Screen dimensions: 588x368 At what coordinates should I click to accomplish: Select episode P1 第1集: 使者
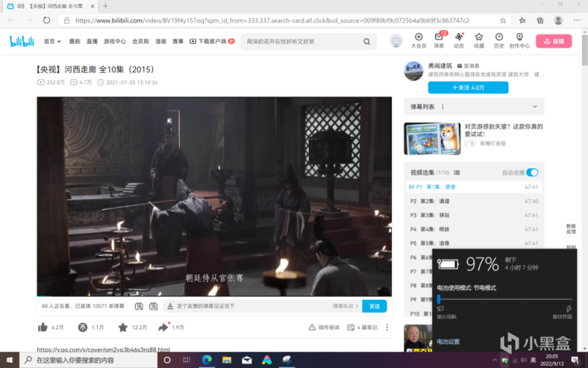coord(474,187)
